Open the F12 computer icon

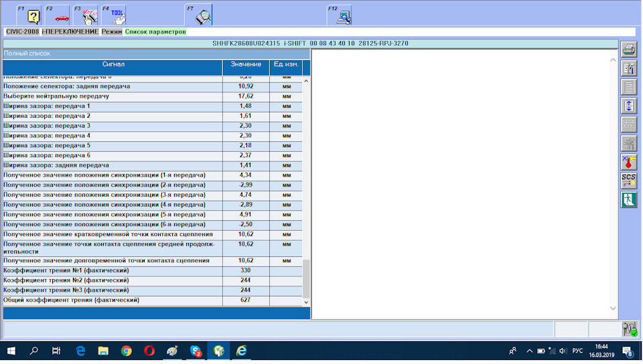[x=340, y=15]
